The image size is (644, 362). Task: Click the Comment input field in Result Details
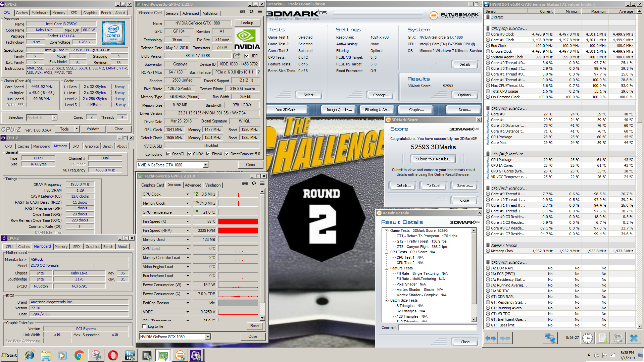click(437, 327)
